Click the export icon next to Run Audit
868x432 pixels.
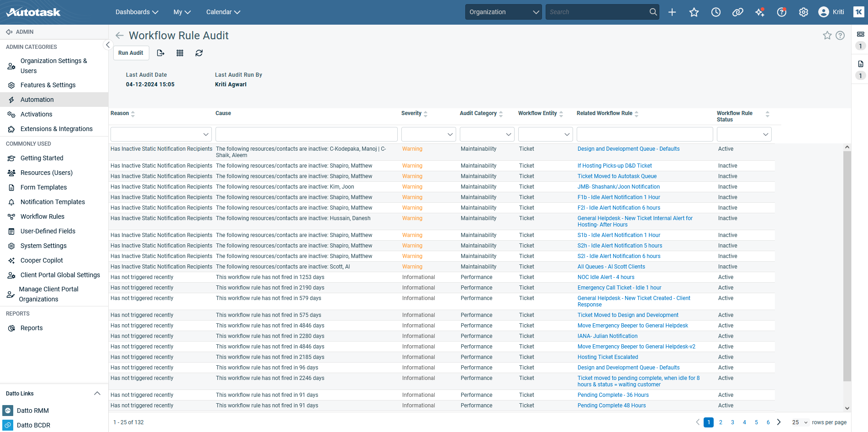(160, 53)
